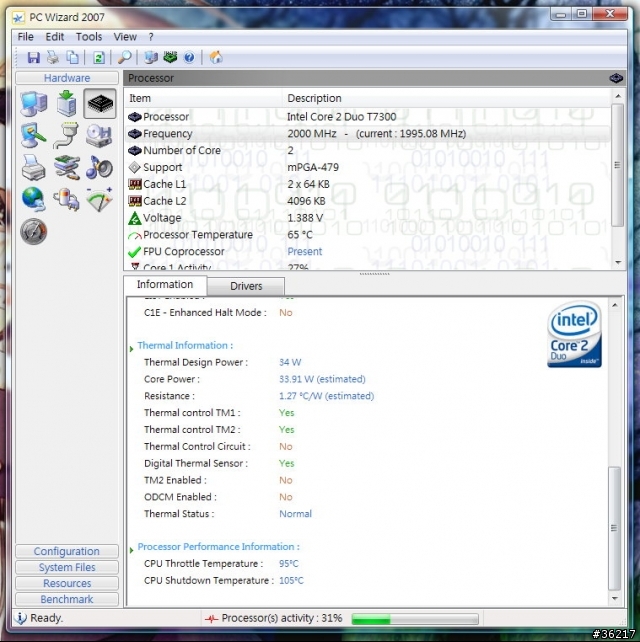Click the Copy toolbar icon
640x642 pixels.
72,57
